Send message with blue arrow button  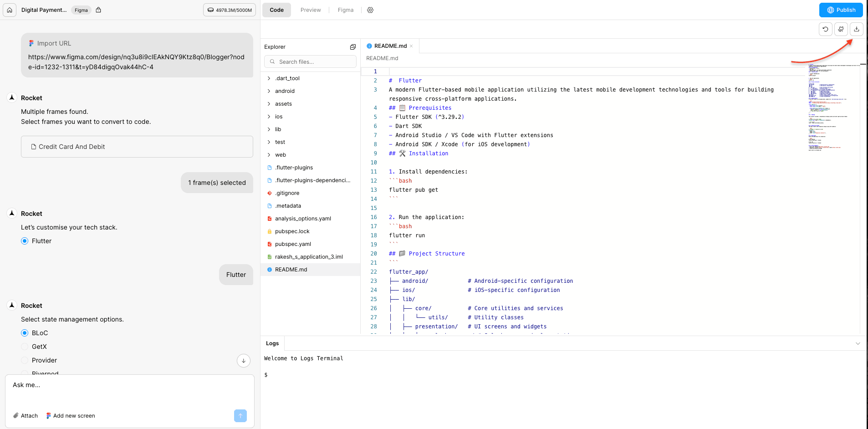(240, 415)
